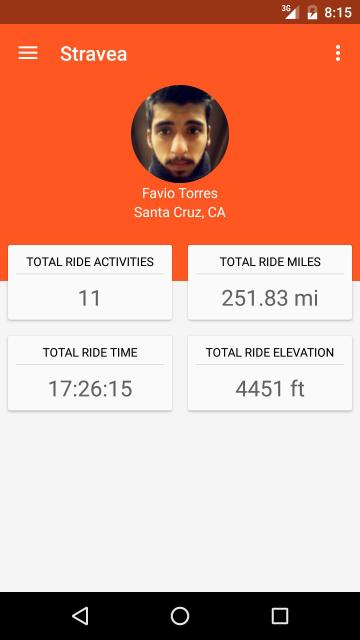Open the Total Ride Elevation card
This screenshot has width=360, height=640.
(x=270, y=373)
